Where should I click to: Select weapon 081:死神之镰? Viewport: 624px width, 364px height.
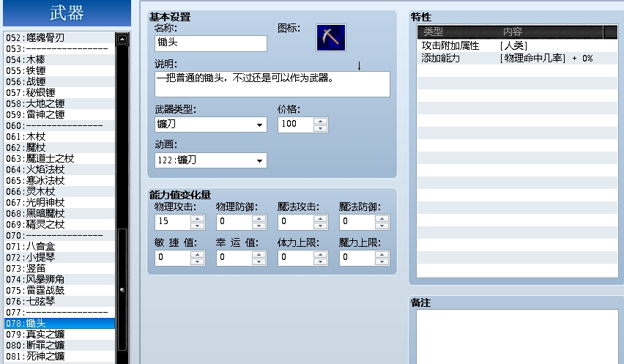[60, 356]
